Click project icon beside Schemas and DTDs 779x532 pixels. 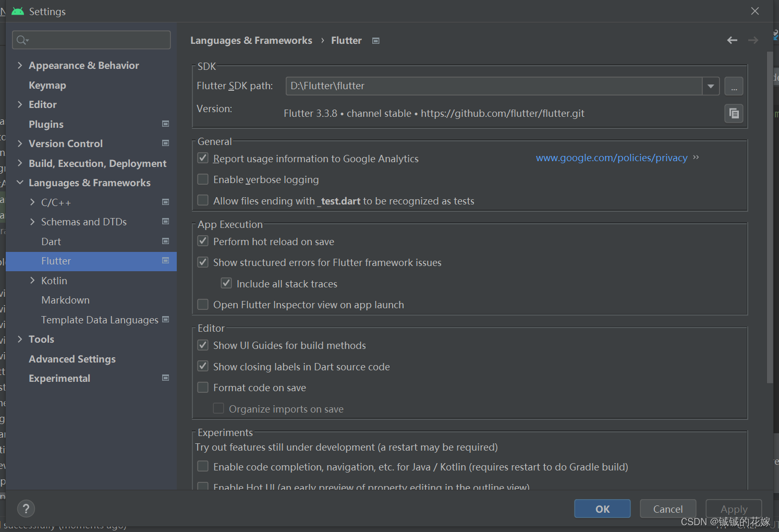[166, 221]
